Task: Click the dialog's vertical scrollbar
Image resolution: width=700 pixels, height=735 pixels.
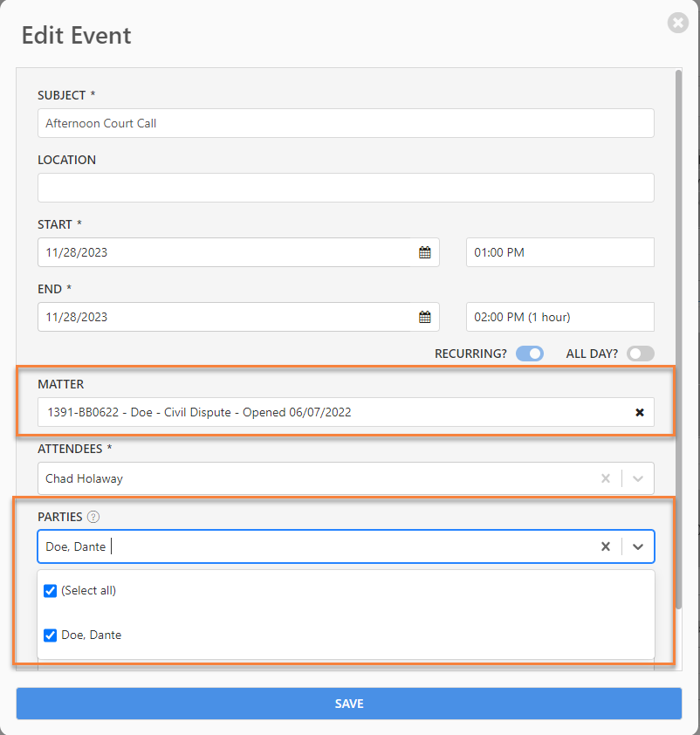Action: pyautogui.click(x=678, y=340)
